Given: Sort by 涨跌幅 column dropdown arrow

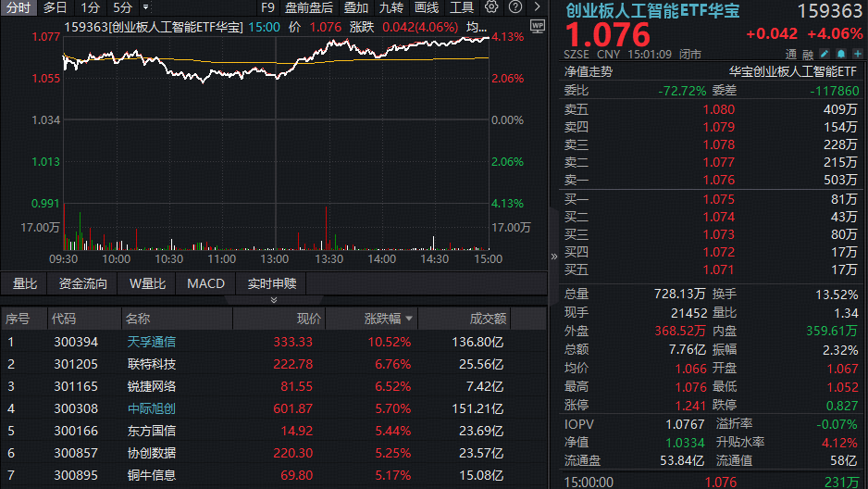Looking at the screenshot, I should [x=410, y=319].
